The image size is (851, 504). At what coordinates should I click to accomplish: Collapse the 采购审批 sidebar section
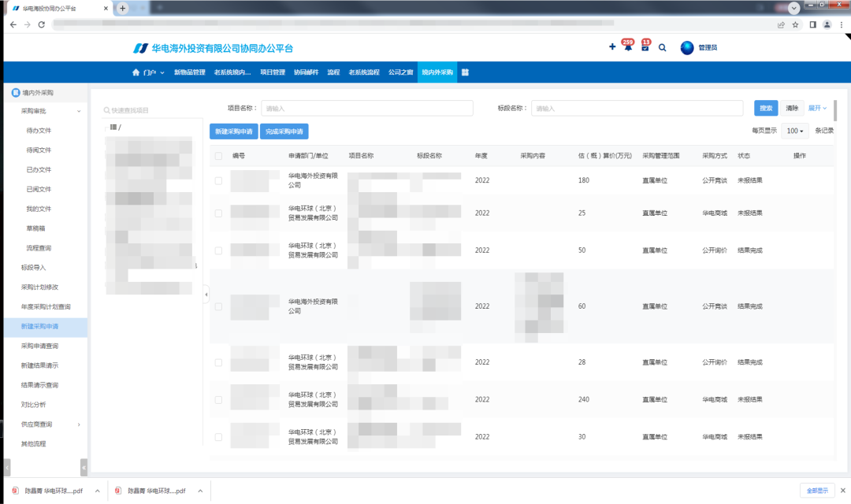coord(79,112)
